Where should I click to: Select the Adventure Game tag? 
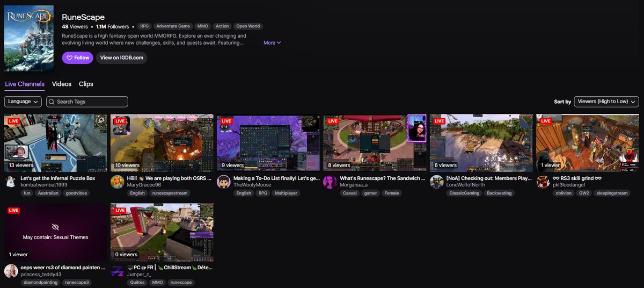[173, 26]
